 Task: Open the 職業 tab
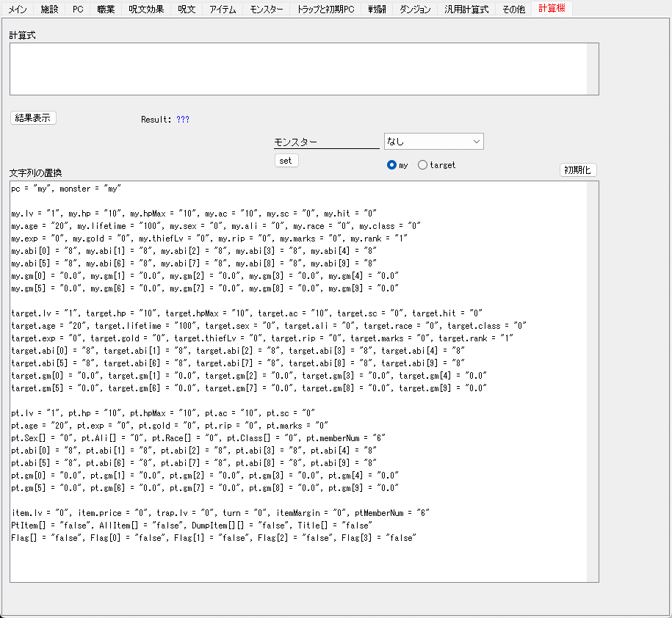pyautogui.click(x=106, y=9)
